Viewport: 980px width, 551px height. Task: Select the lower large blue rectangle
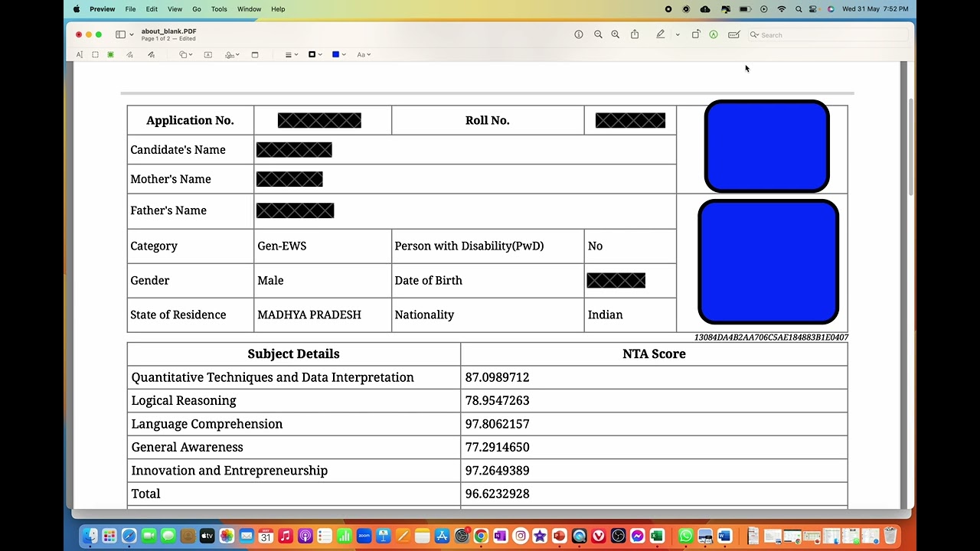pyautogui.click(x=768, y=262)
